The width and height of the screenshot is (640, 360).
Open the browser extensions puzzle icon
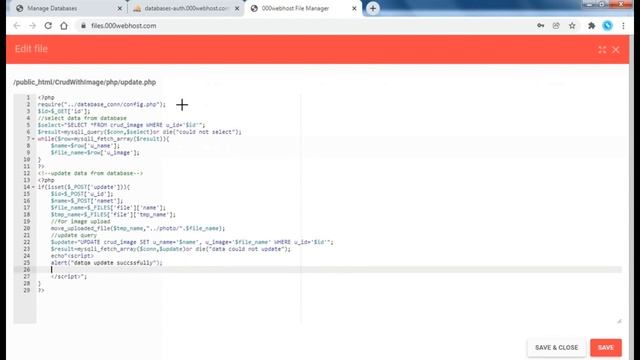(x=591, y=26)
